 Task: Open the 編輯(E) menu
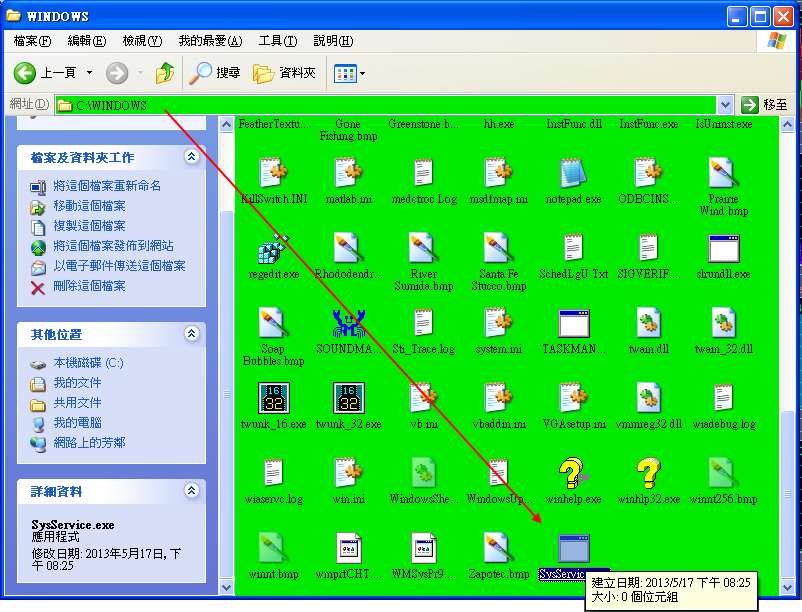click(x=86, y=41)
